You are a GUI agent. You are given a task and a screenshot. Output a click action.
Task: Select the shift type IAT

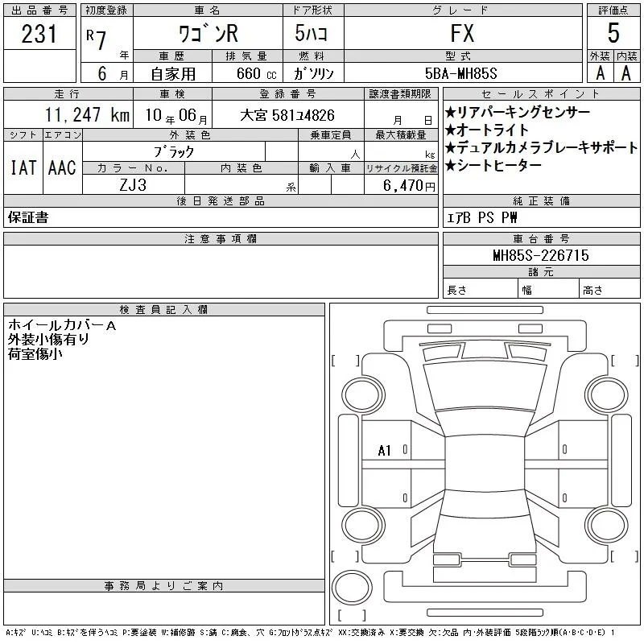coord(23,167)
